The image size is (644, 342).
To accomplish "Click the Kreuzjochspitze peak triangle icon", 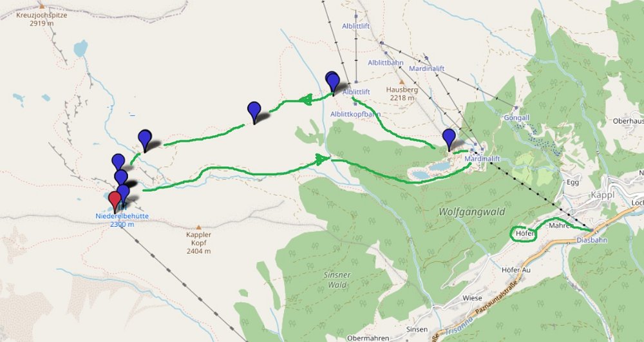I will point(41,6).
